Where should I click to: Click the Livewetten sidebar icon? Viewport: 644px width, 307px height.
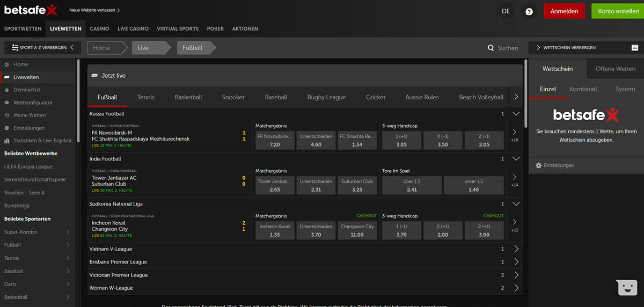(7, 77)
